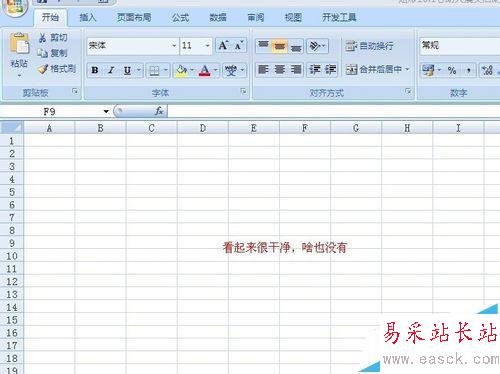Switch to 开始 tab
This screenshot has height=374, width=500.
click(50, 17)
